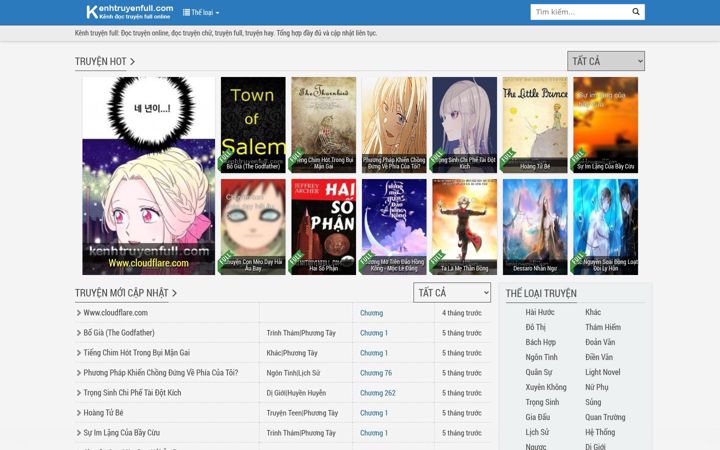Select Điền Văn category

pos(599,357)
